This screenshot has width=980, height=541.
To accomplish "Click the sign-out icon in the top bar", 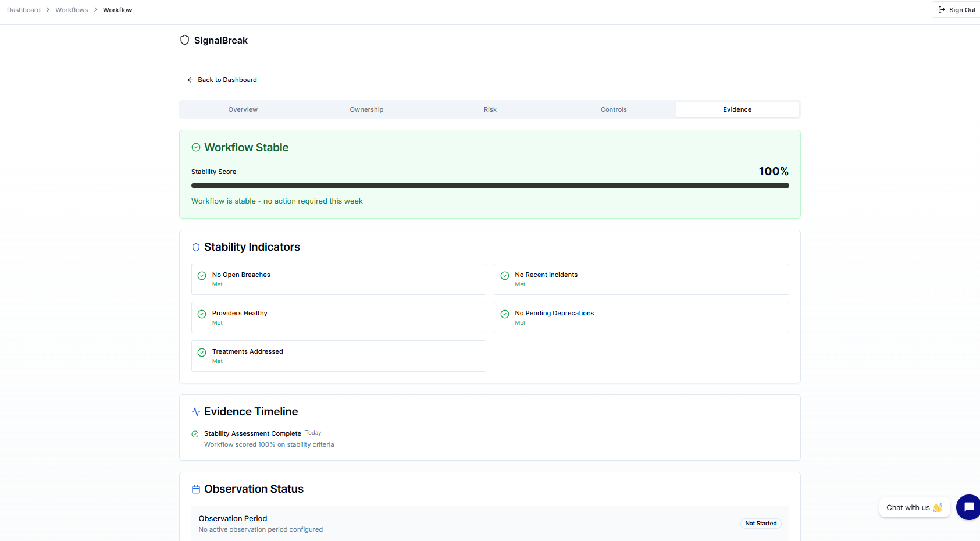I will tap(942, 9).
